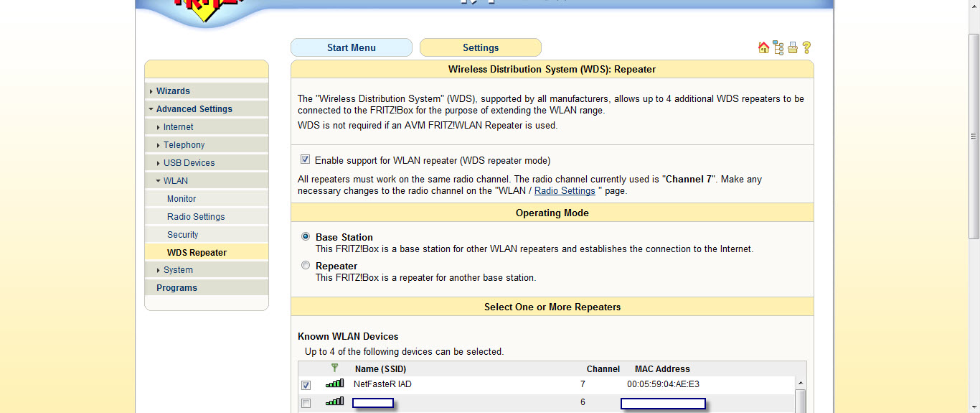Click the Select One or More Repeaters header
The width and height of the screenshot is (980, 413).
pyautogui.click(x=552, y=307)
